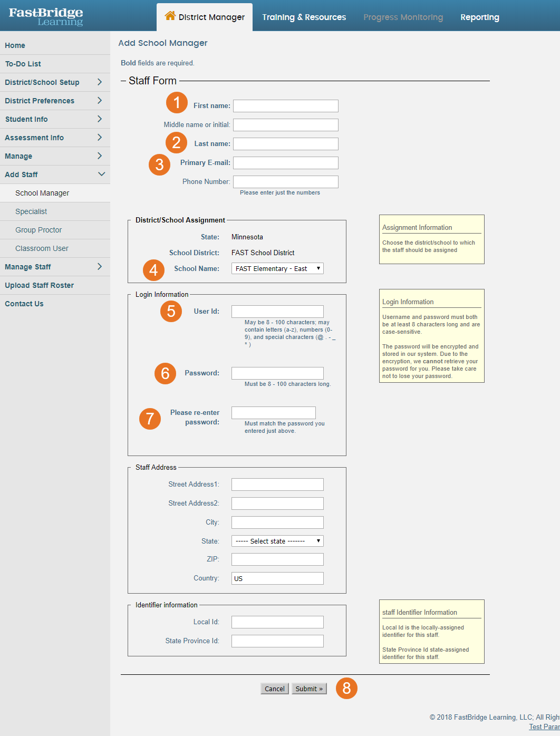The height and width of the screenshot is (736, 560).
Task: Open Contact Us page
Action: coord(55,304)
